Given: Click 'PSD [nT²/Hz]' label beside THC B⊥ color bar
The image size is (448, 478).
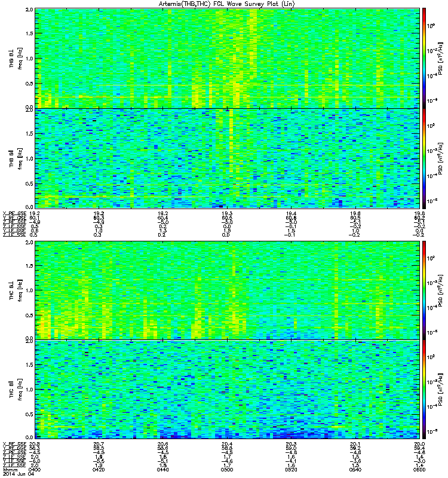Looking at the screenshot, I should [440, 290].
